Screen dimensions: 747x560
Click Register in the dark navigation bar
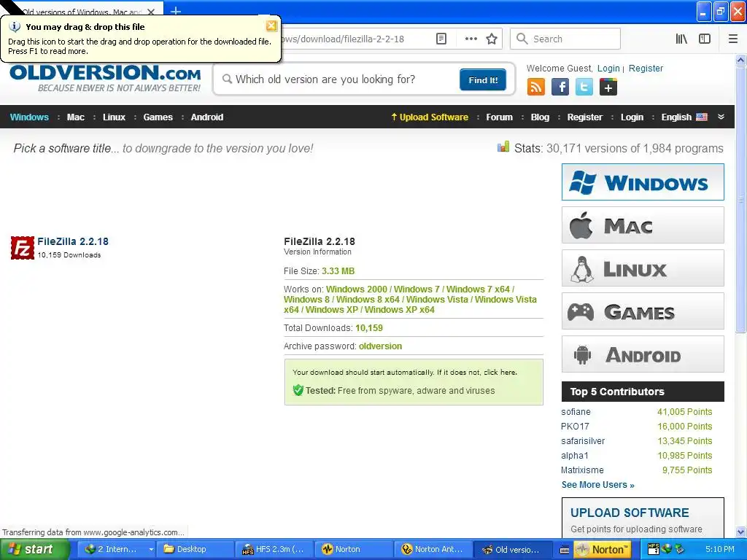[x=584, y=117]
